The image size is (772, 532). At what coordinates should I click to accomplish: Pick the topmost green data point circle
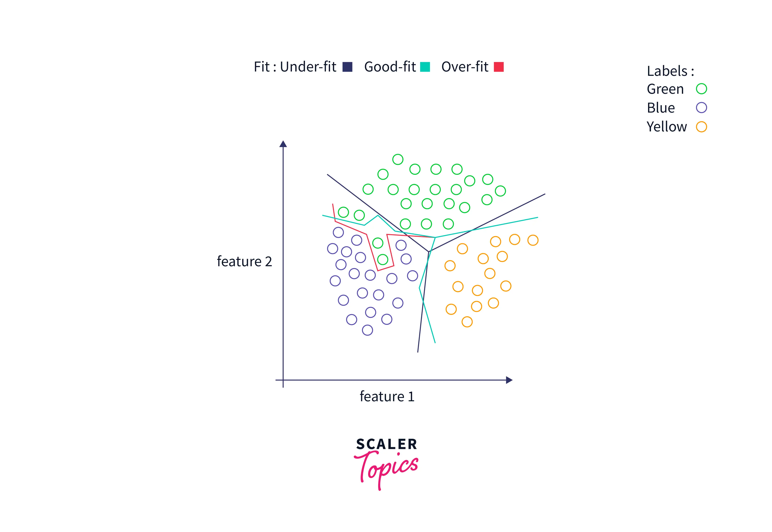click(398, 159)
